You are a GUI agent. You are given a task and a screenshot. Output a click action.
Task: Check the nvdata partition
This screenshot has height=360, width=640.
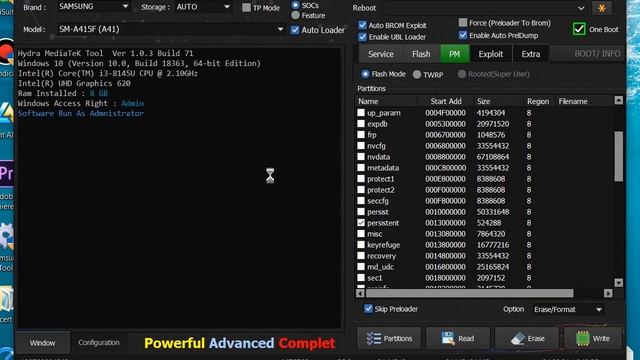pos(361,157)
